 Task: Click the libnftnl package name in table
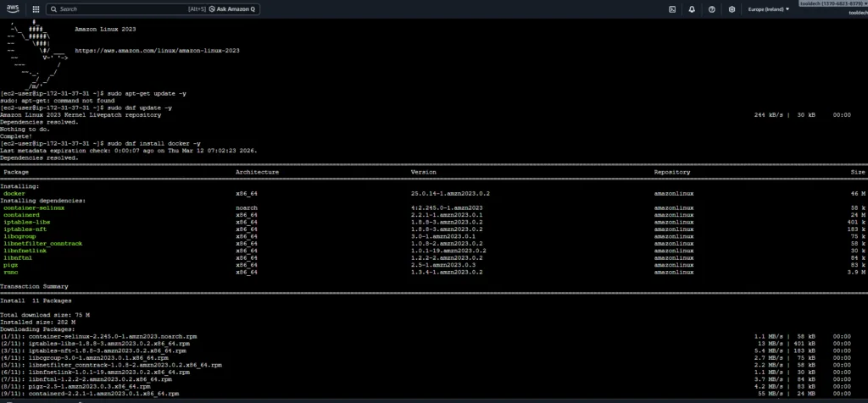click(x=18, y=257)
